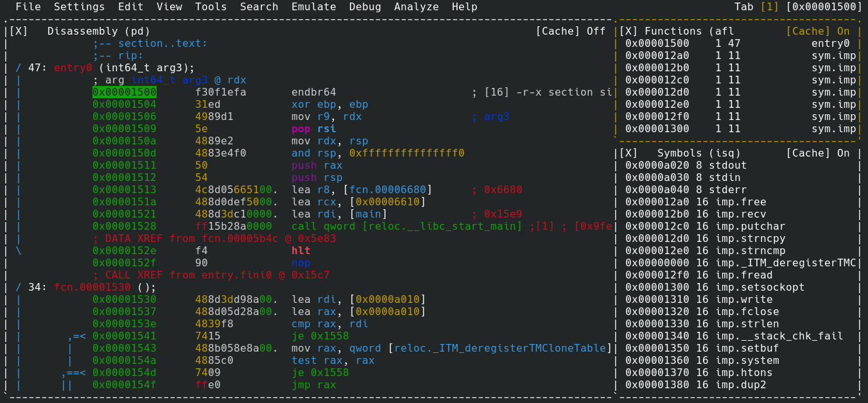The image size is (868, 403).
Task: Select entry0 in the Functions list
Action: (830, 44)
